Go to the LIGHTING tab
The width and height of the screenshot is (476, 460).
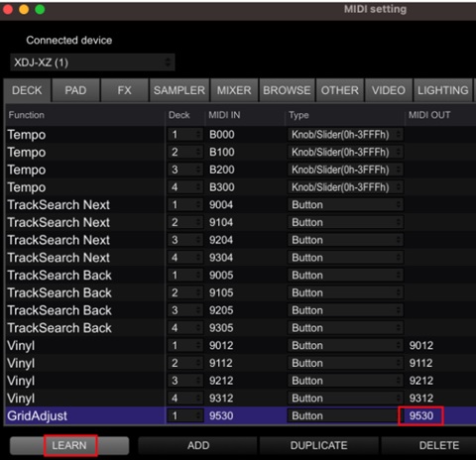[443, 90]
